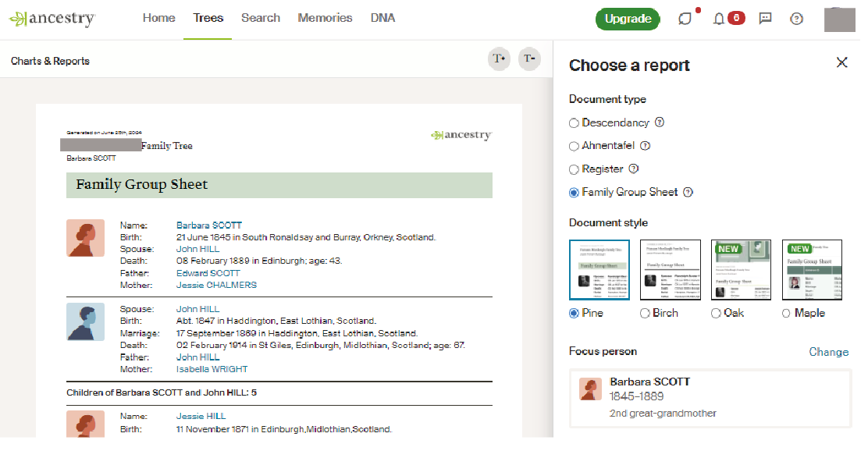Viewport: 868px width, 451px height.
Task: Open the DNA section
Action: coord(382,17)
